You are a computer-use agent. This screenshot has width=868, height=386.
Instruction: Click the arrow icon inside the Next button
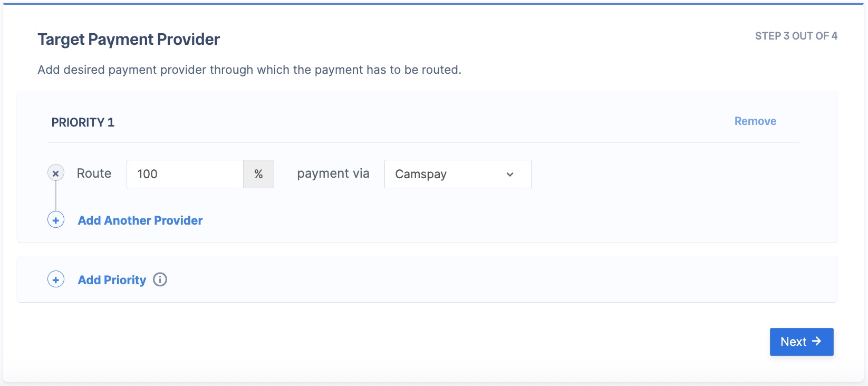817,341
